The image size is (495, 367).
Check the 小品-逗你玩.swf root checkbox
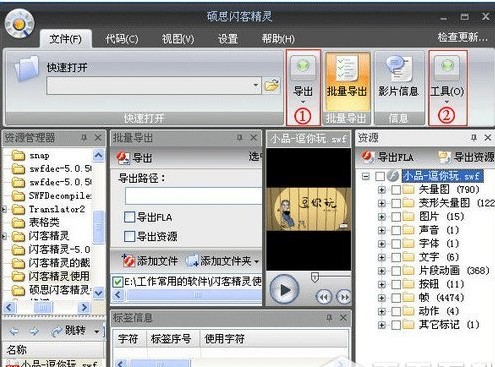(380, 176)
